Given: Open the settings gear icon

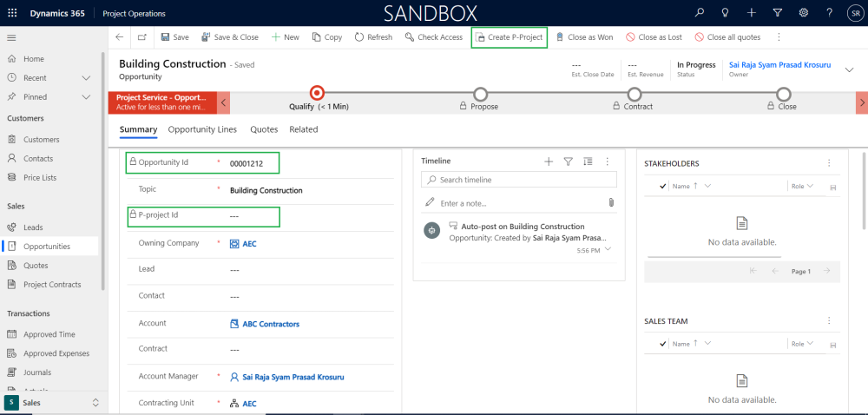Looking at the screenshot, I should tap(803, 13).
